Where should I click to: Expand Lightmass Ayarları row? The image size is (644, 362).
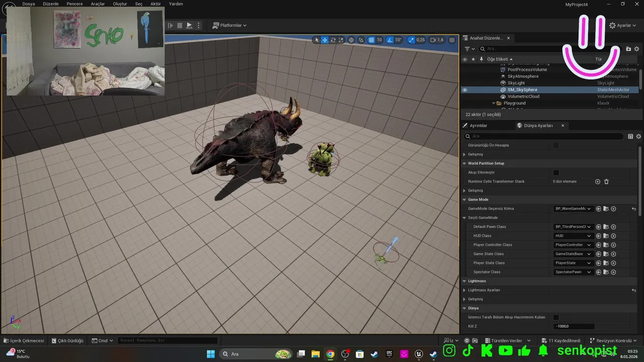[x=464, y=290]
